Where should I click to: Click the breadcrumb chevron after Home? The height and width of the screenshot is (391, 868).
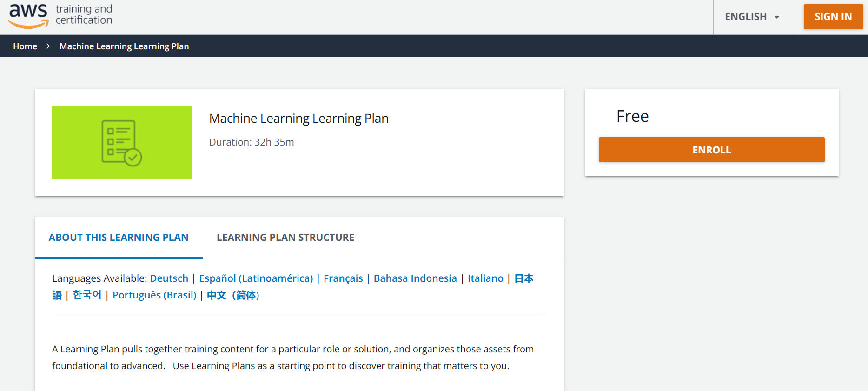[x=48, y=46]
